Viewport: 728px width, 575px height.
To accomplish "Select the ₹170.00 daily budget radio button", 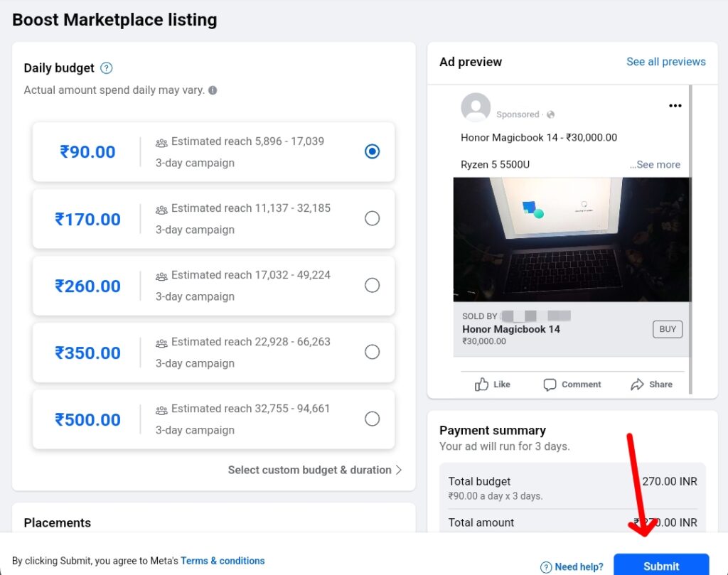I will point(372,218).
